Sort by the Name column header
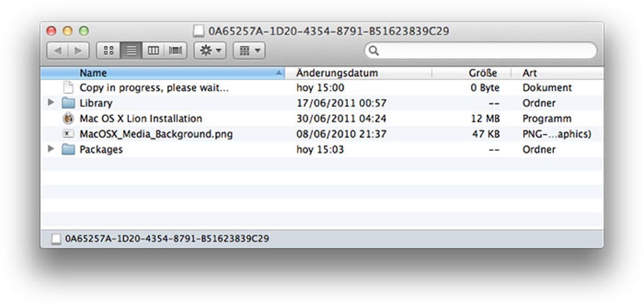Image resolution: width=644 pixels, height=306 pixels. click(163, 73)
